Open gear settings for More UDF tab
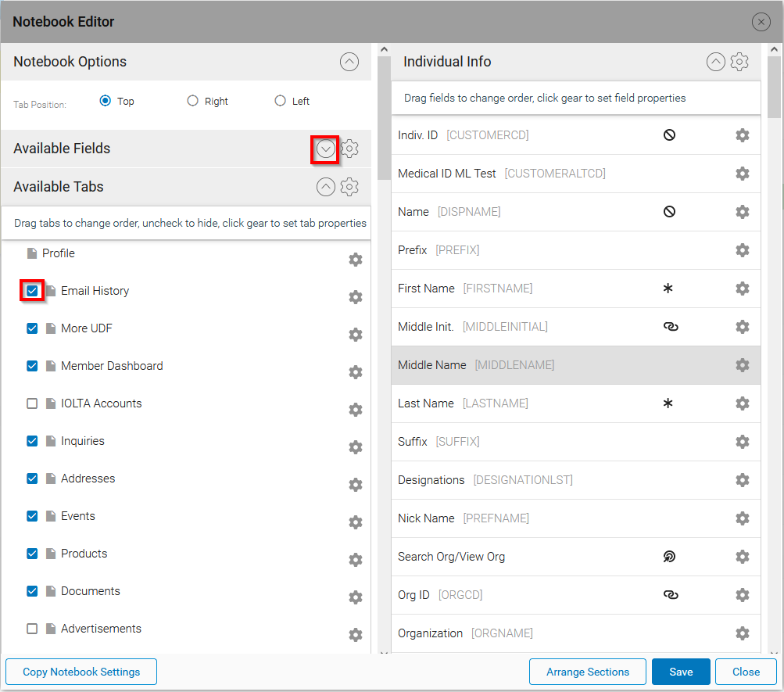The image size is (784, 692). [356, 335]
